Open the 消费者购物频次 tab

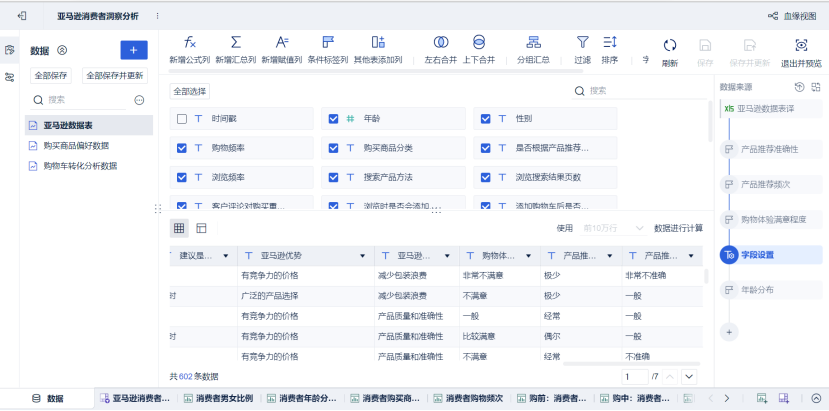(x=469, y=399)
